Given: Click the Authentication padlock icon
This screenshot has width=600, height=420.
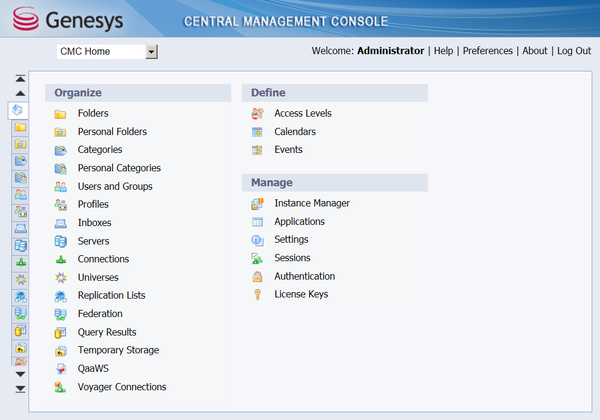Looking at the screenshot, I should click(258, 276).
